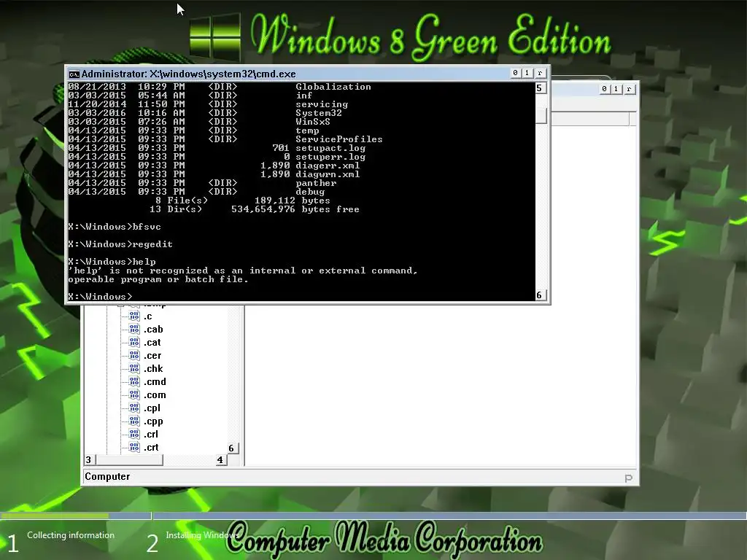This screenshot has height=560, width=747.
Task: Minimize the cmd.exe window
Action: coord(515,73)
